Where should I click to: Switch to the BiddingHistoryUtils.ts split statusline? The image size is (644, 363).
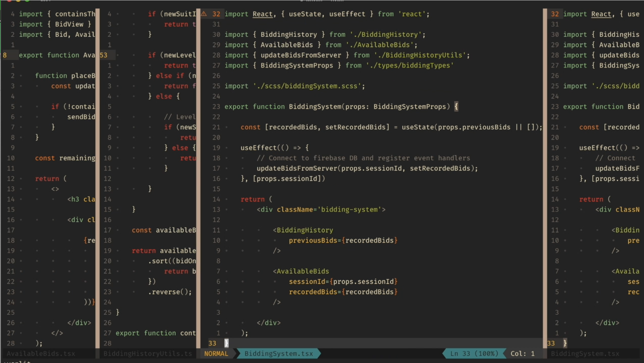(x=148, y=353)
